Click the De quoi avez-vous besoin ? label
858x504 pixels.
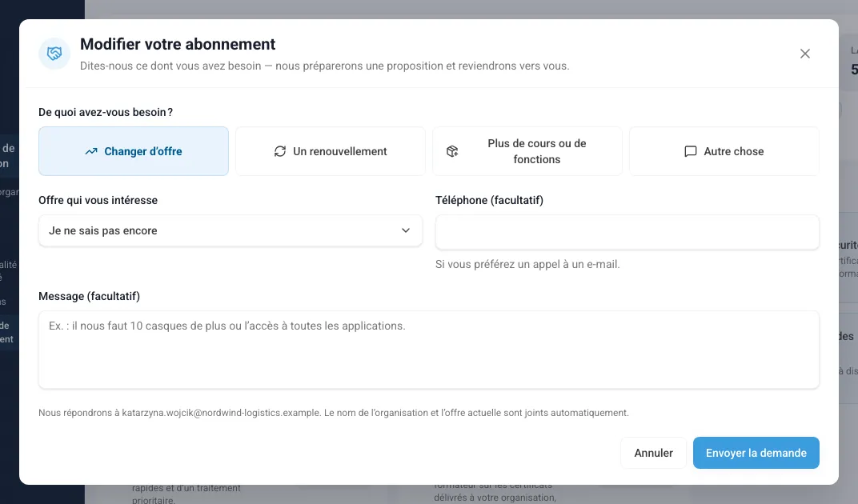[106, 112]
